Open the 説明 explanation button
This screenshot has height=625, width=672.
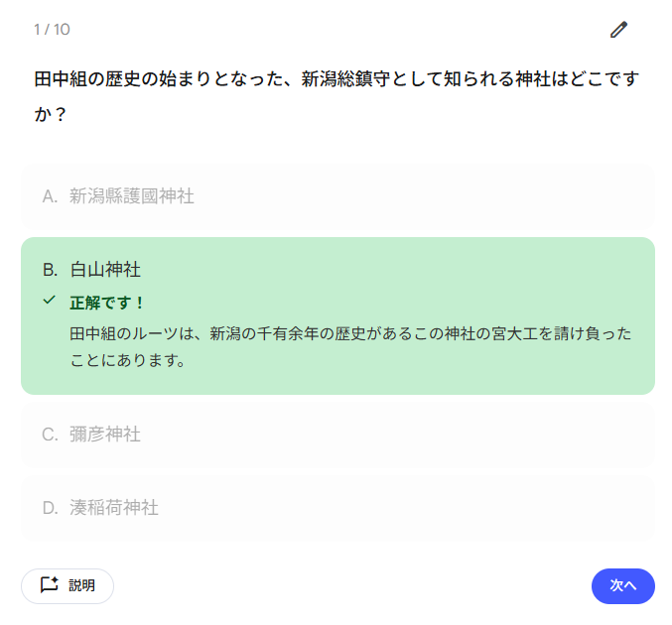point(67,585)
